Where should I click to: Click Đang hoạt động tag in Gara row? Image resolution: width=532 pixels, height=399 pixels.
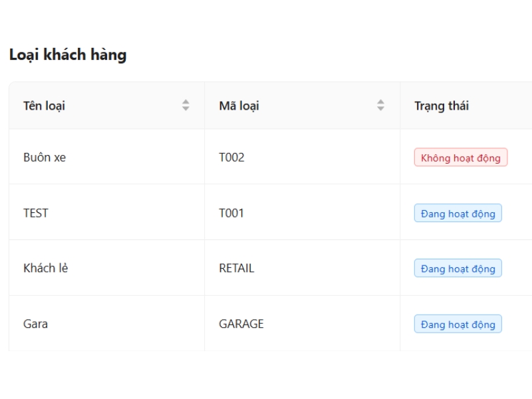[x=458, y=325]
